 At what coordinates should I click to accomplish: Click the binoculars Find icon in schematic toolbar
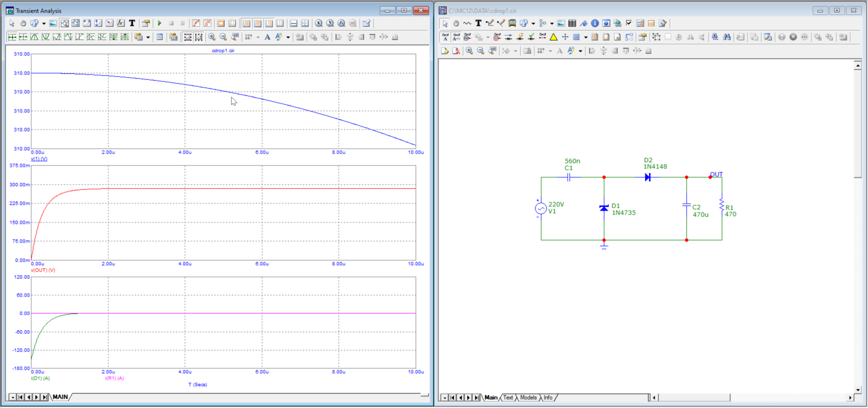727,37
